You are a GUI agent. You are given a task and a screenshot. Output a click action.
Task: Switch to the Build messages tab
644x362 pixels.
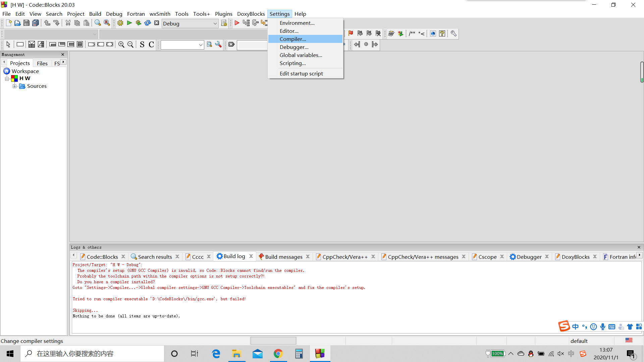tap(283, 257)
